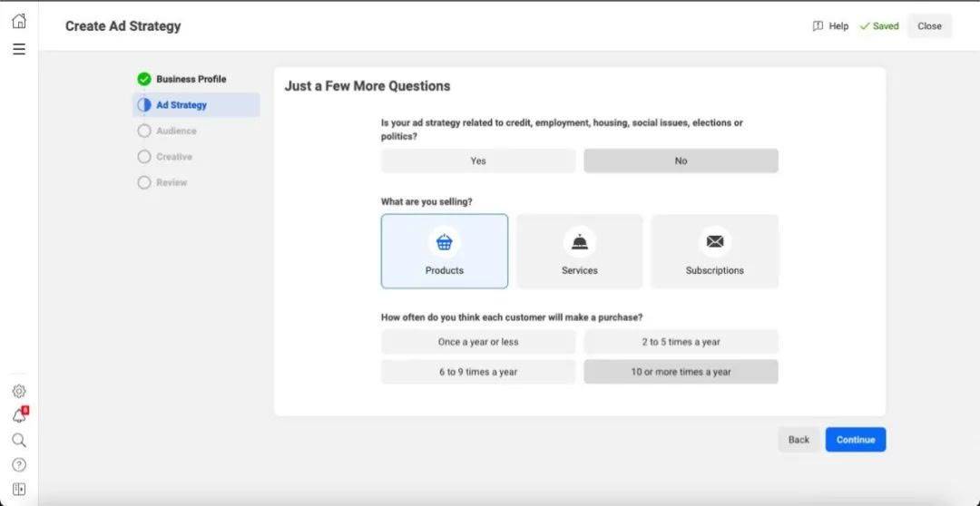Click the question mark help icon

[19, 465]
